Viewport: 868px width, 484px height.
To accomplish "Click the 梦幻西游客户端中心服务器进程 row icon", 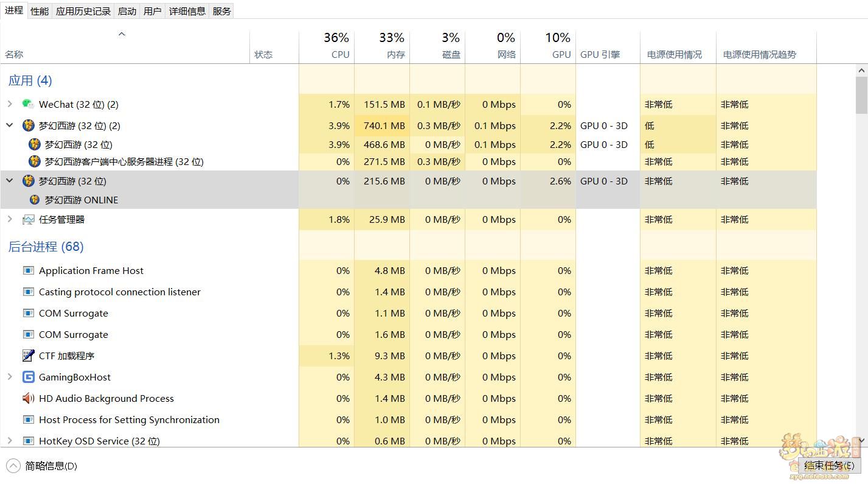I will 35,161.
